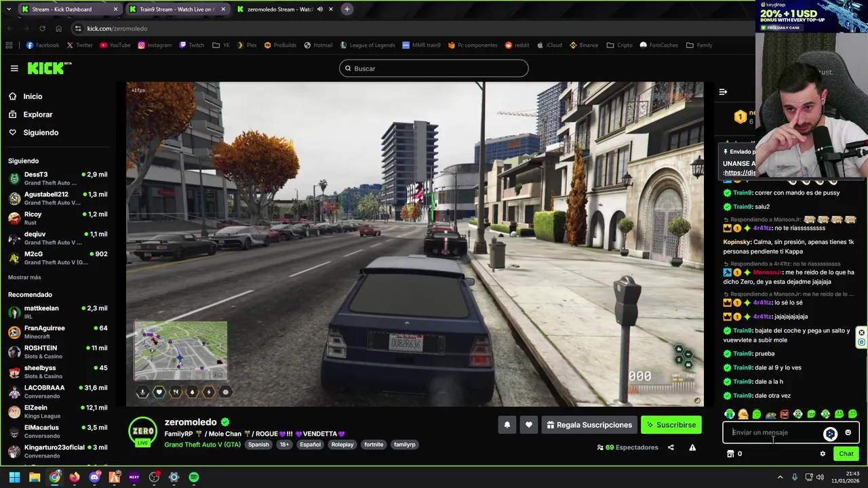Screen dimensions: 868x488
Task: Open the Twitch bookmark
Action: (191, 45)
